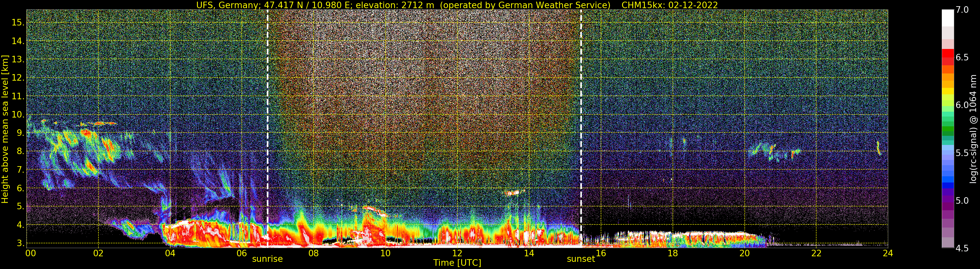Click the height tick label '11.'

[x=18, y=96]
